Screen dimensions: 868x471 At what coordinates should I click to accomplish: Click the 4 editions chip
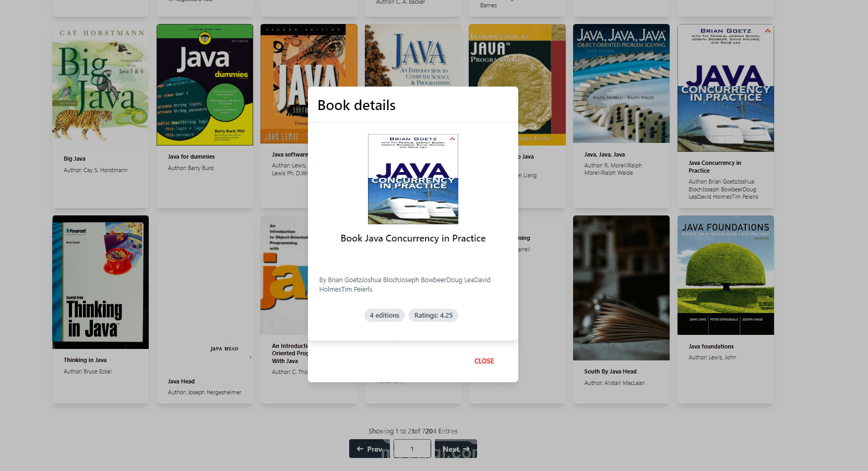(385, 316)
